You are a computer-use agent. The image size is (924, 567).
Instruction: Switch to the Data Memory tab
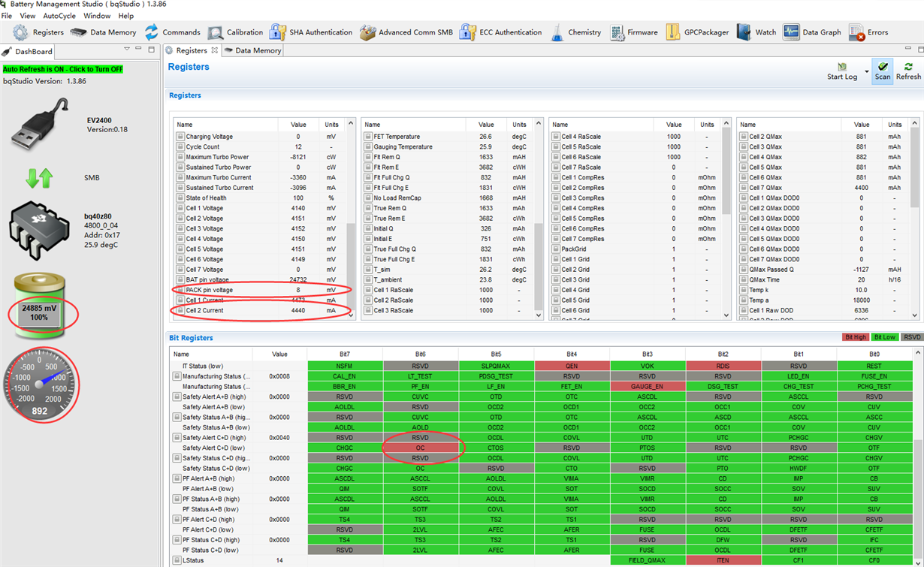(x=252, y=50)
